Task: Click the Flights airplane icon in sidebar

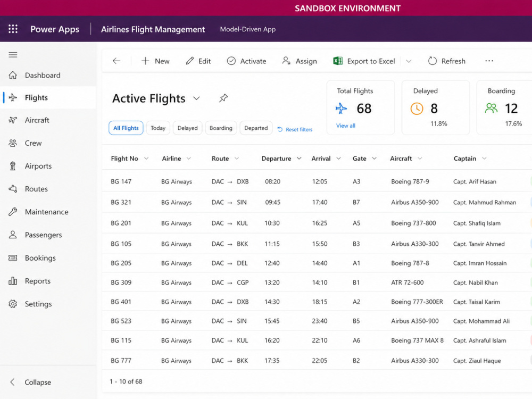Action: [x=13, y=98]
